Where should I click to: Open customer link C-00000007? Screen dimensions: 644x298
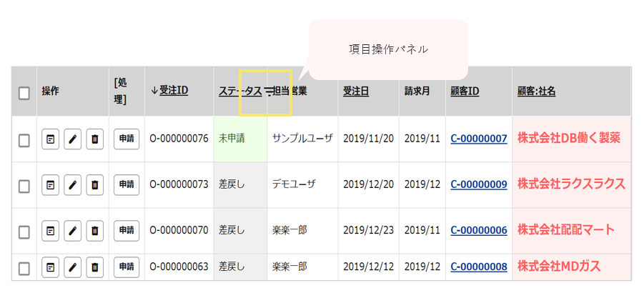(478, 139)
